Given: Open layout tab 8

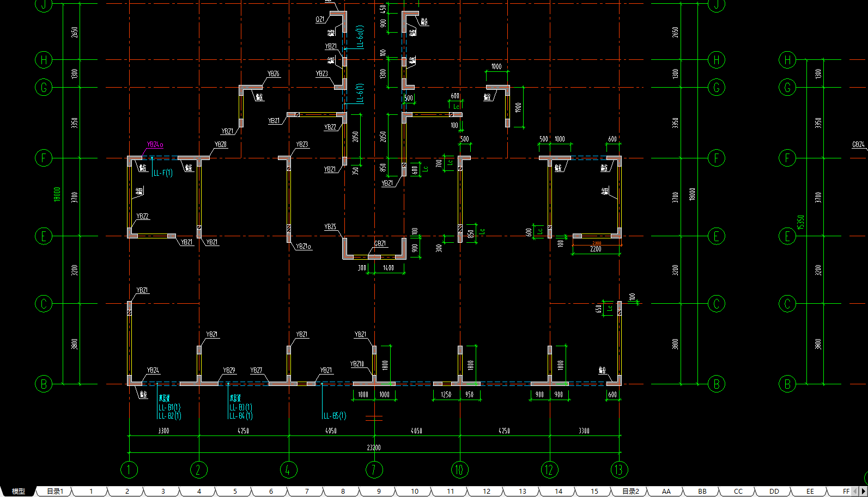Looking at the screenshot, I should point(343,492).
